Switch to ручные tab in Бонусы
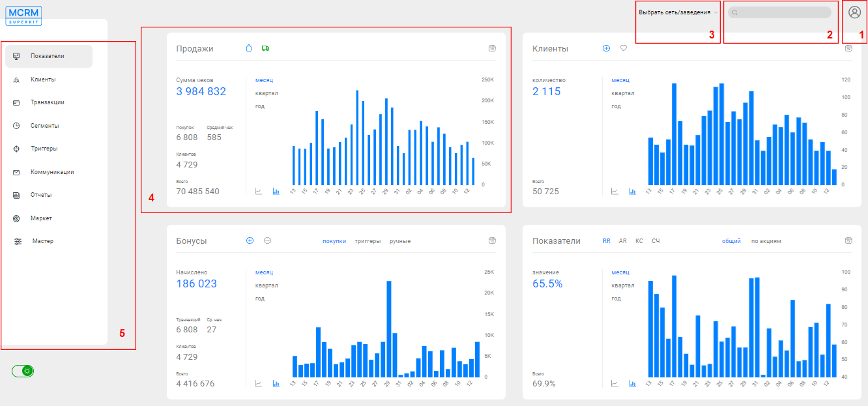868x406 pixels. 400,241
